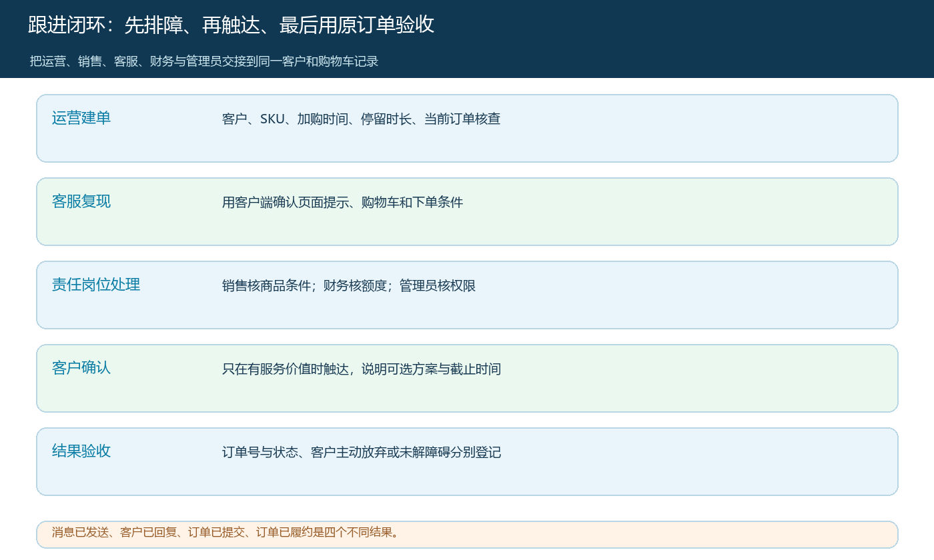The width and height of the screenshot is (934, 560).
Task: Click the blue 运营建单 card background
Action: point(467,128)
